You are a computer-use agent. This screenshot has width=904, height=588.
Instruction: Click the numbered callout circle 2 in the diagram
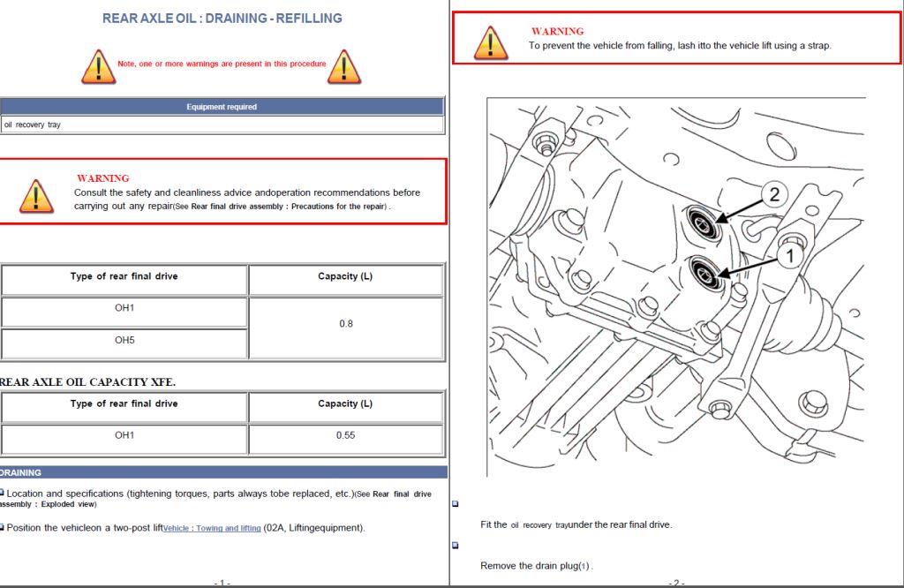(x=773, y=195)
